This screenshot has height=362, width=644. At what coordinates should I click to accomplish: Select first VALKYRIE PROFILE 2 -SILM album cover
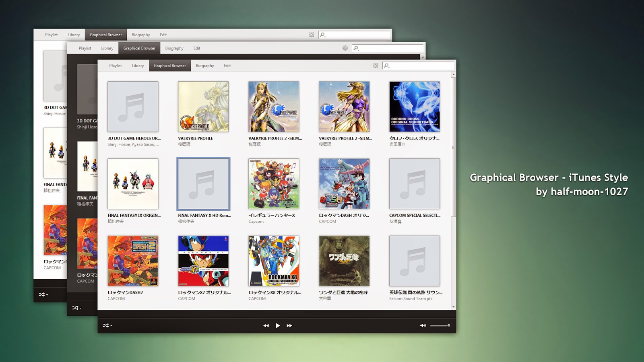coord(274,107)
